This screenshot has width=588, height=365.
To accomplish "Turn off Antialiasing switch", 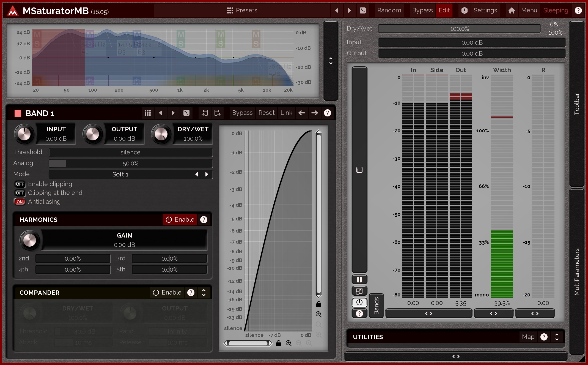I will coord(20,202).
